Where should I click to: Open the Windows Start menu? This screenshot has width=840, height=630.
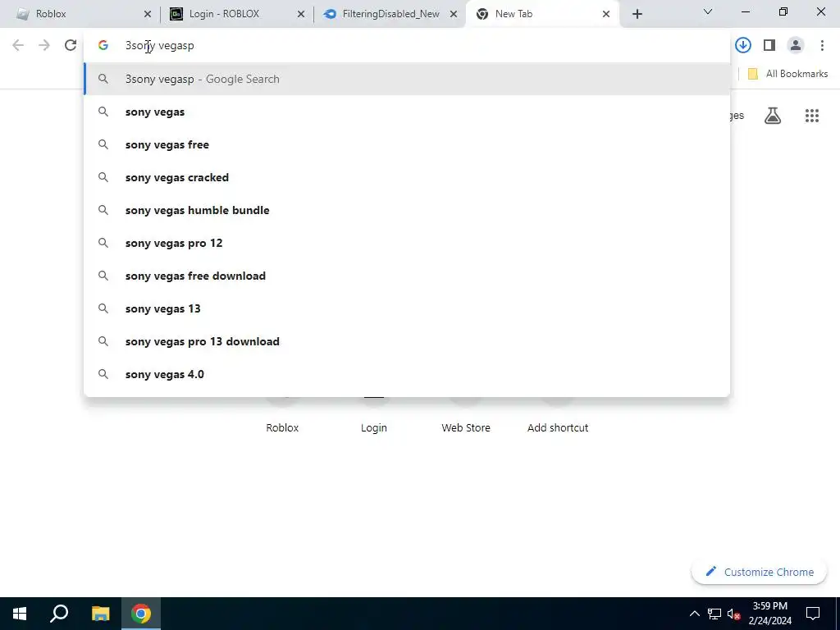(x=20, y=614)
